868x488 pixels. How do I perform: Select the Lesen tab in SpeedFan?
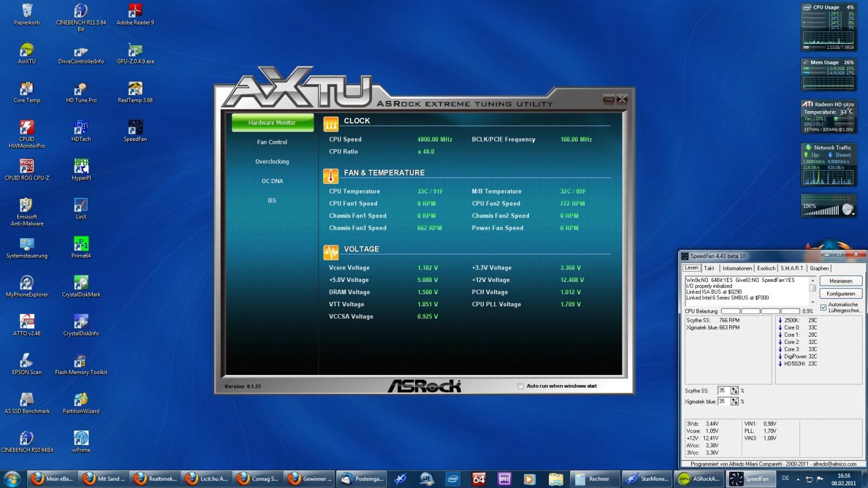click(x=692, y=268)
